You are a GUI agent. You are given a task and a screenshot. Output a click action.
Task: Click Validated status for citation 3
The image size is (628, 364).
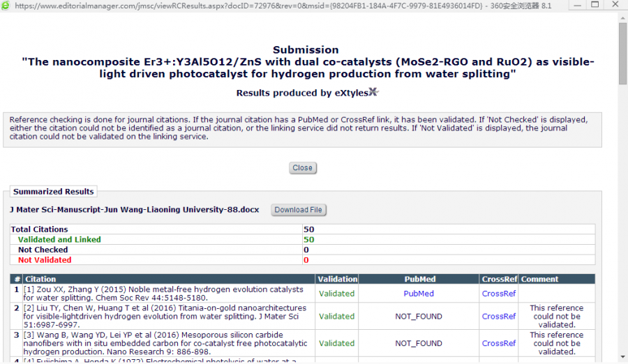pyautogui.click(x=336, y=343)
